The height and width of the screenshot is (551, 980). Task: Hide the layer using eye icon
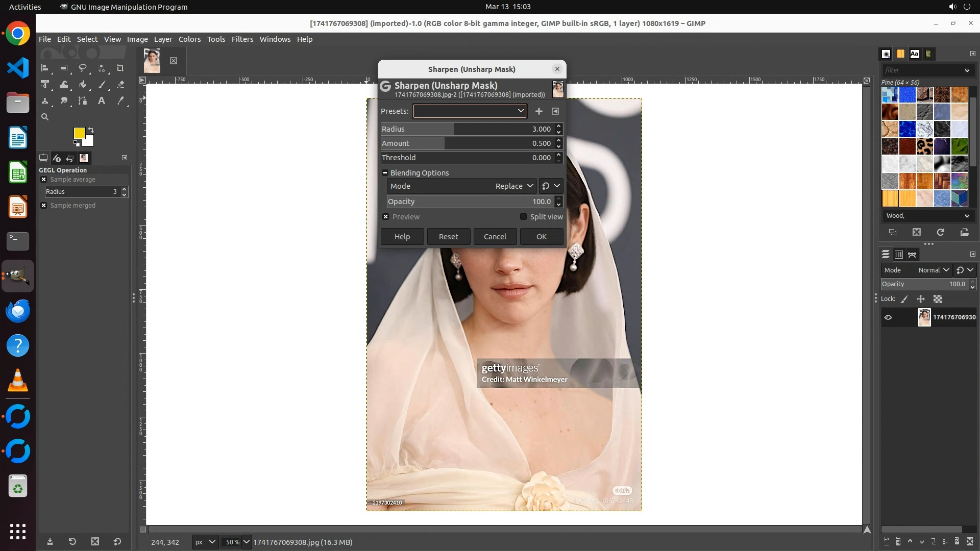click(x=888, y=317)
